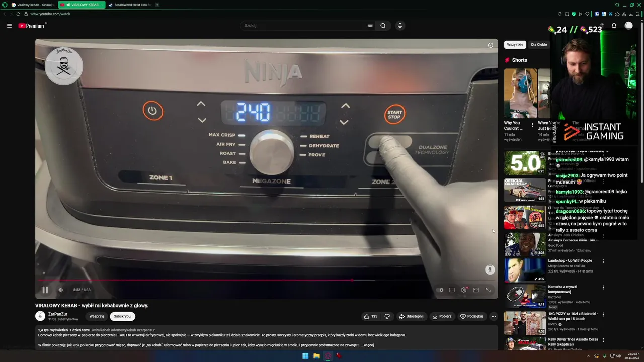Image resolution: width=644 pixels, height=362 pixels.
Task: Expand description with ...więcej
Action: [x=368, y=345]
